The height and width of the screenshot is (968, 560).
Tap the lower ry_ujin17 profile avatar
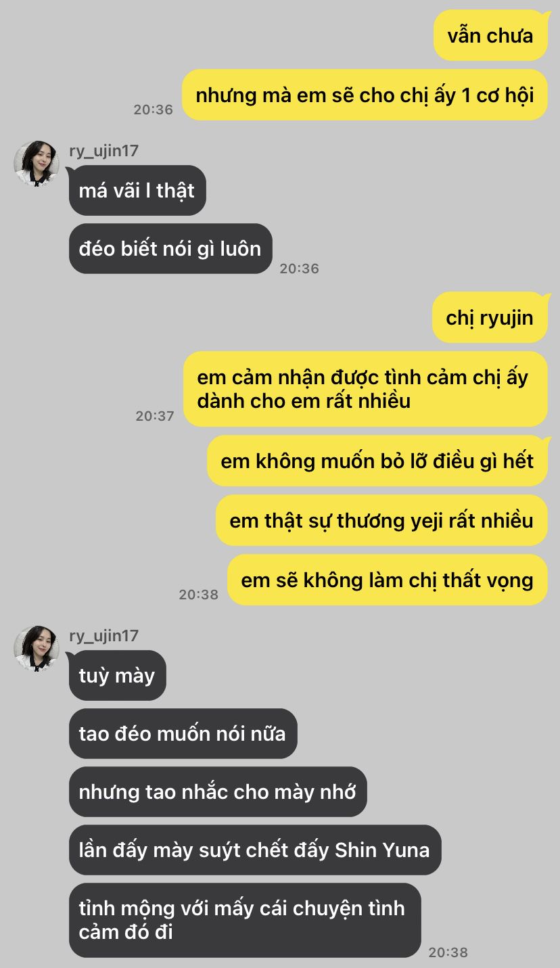coord(37,649)
